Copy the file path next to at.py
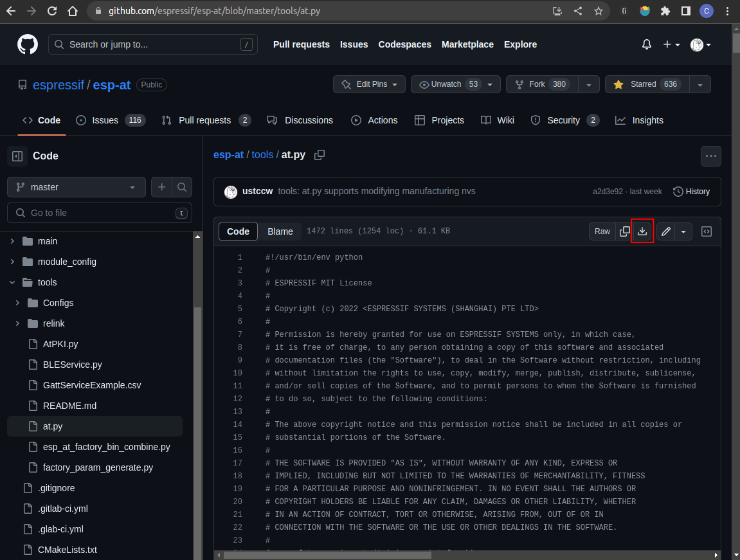740x560 pixels. pos(320,155)
